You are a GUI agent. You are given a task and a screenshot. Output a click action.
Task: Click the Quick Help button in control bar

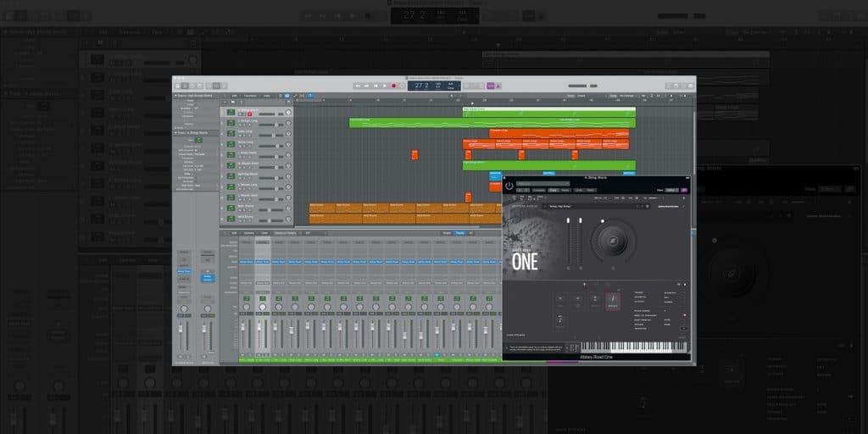point(192,86)
